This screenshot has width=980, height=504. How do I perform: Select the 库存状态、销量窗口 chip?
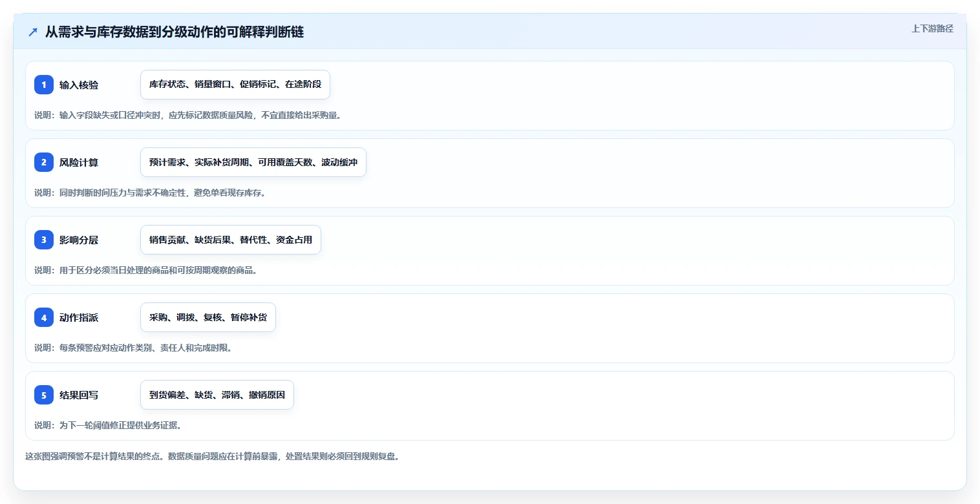click(x=235, y=85)
